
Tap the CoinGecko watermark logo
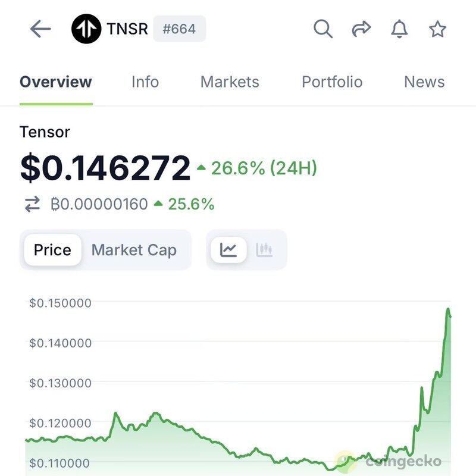pos(390,461)
